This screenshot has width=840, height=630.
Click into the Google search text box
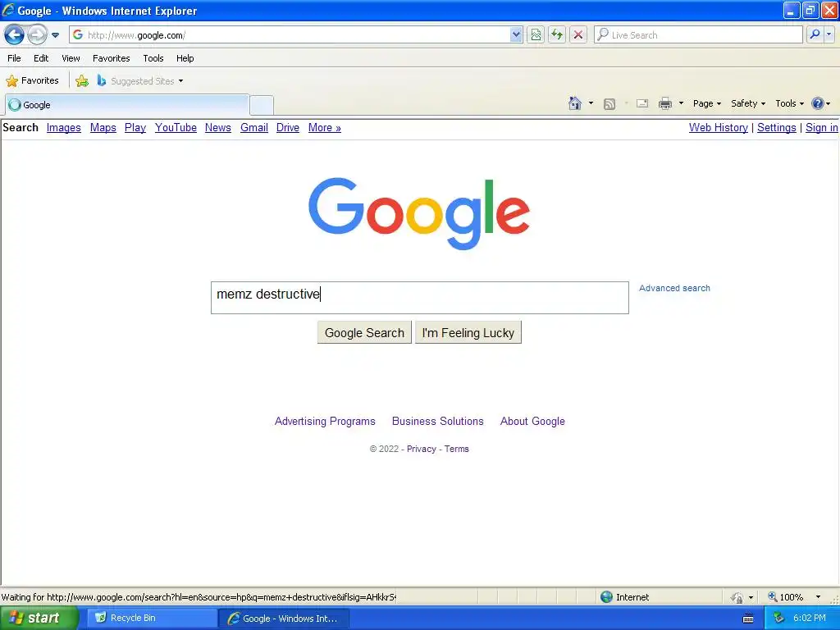click(419, 298)
